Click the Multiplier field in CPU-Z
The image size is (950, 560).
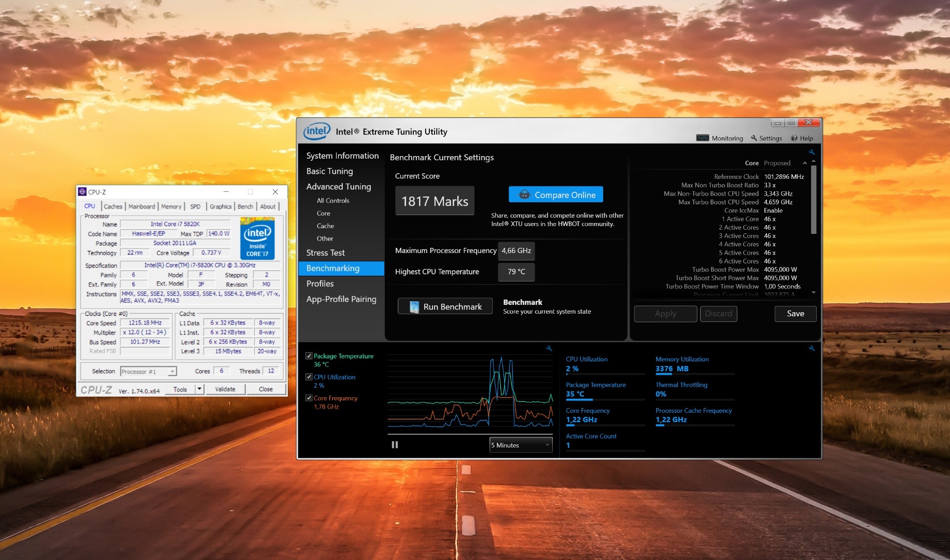(145, 332)
